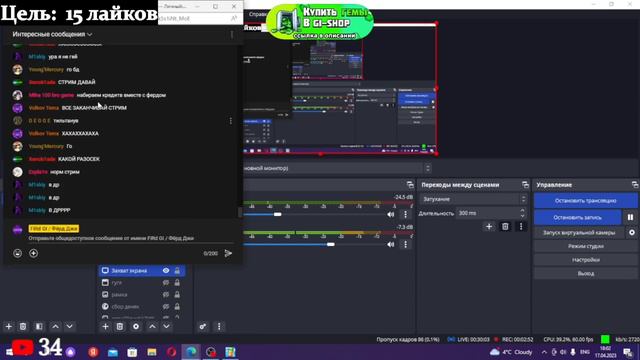Image resolution: width=640 pixels, height=360 pixels.
Task: Toggle lock on рамка source
Action: 177,294
